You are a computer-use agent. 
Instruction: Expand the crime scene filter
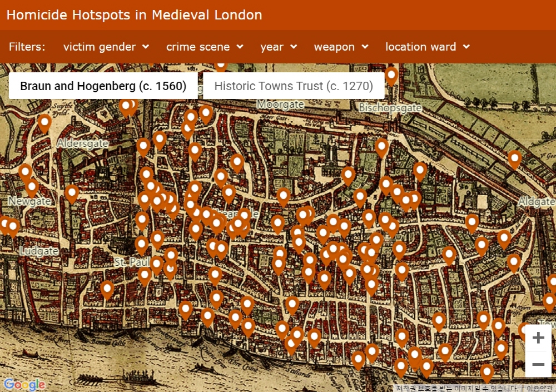[205, 47]
